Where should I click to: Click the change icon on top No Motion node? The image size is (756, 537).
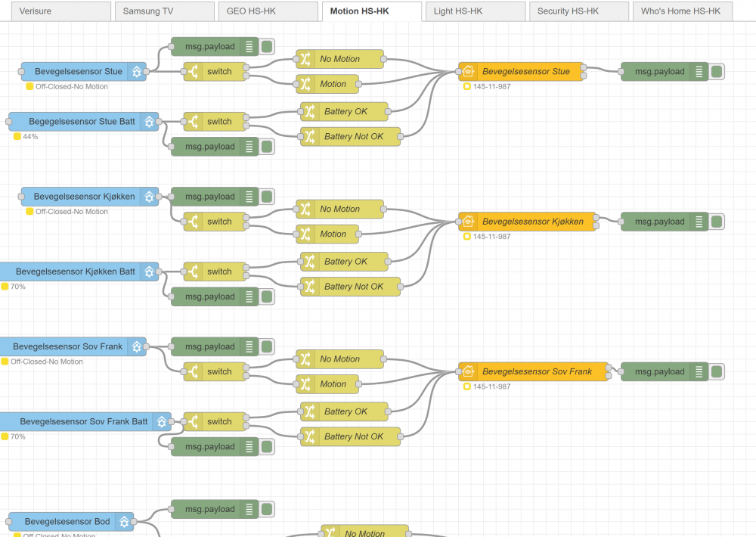305,59
